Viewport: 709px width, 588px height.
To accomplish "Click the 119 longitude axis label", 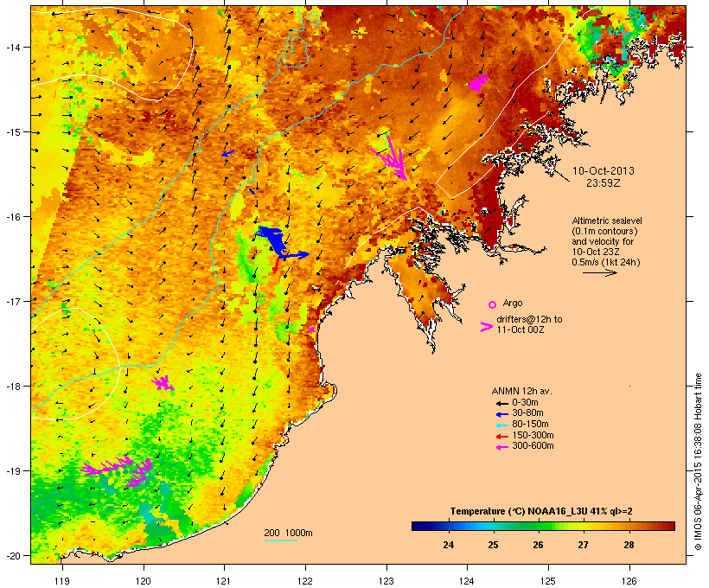I will [x=62, y=581].
